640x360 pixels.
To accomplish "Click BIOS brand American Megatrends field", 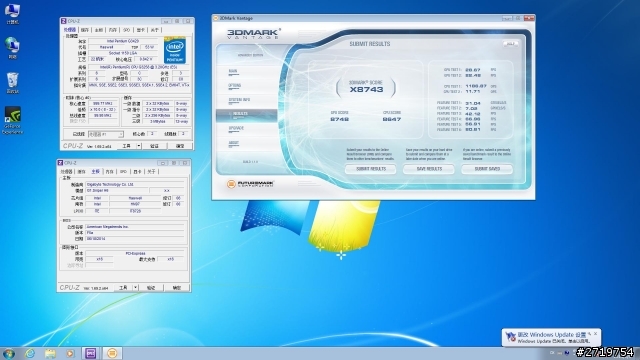I will [134, 227].
